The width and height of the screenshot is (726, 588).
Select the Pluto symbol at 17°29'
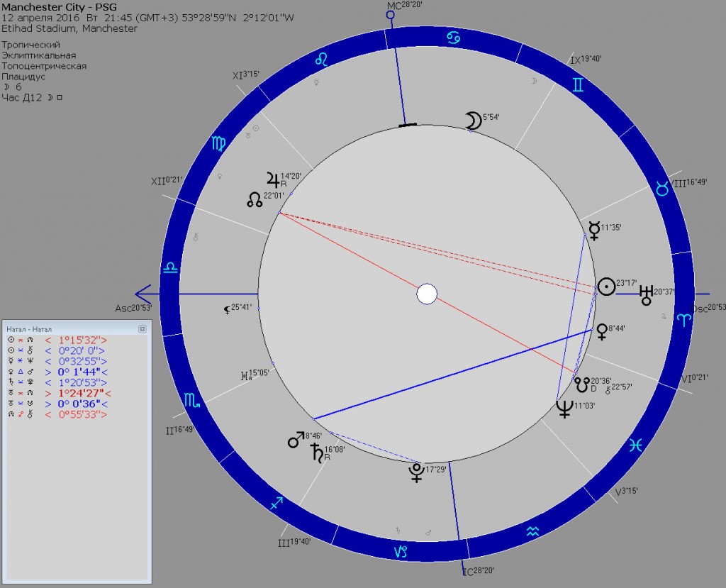click(x=416, y=472)
